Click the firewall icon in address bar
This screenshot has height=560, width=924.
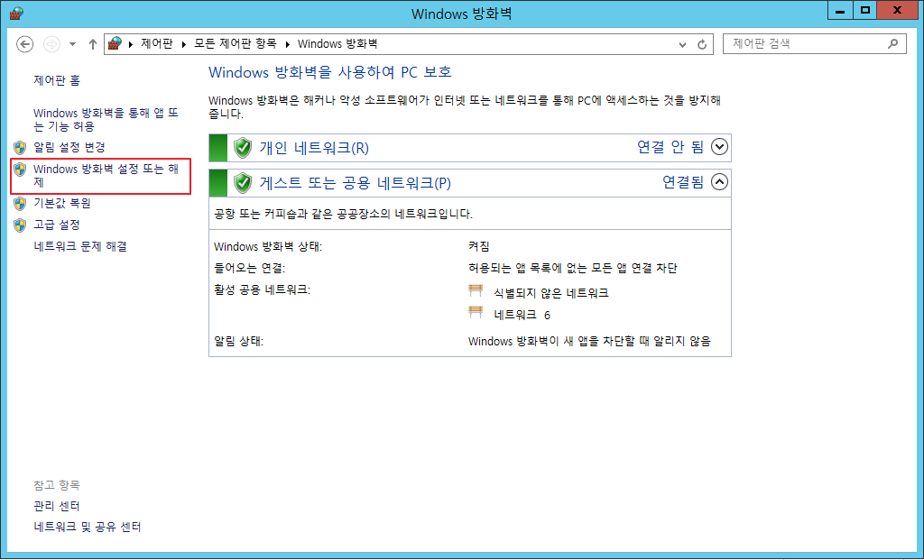pyautogui.click(x=115, y=43)
